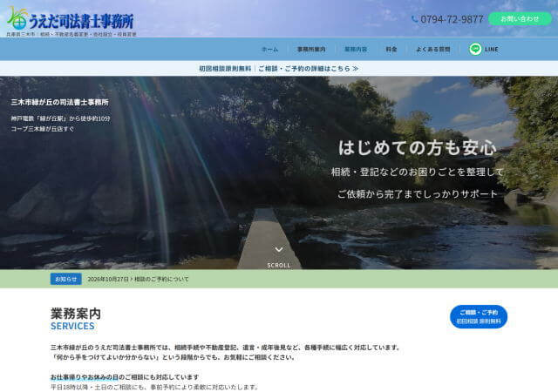This screenshot has height=392, width=558.
Task: Follow the ご相談・ご予約の詳細はこちら link
Action: point(308,68)
